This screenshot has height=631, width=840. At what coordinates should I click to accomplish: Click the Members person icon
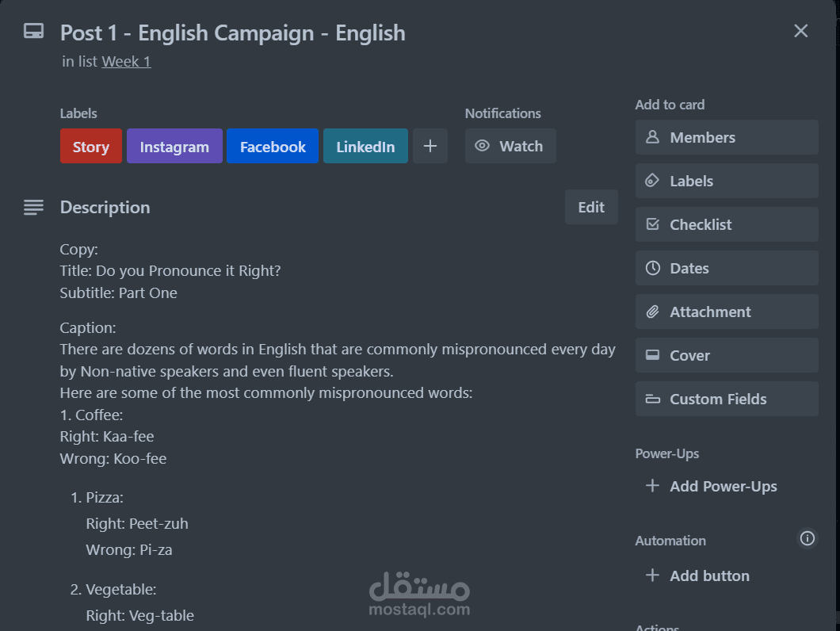click(x=652, y=137)
